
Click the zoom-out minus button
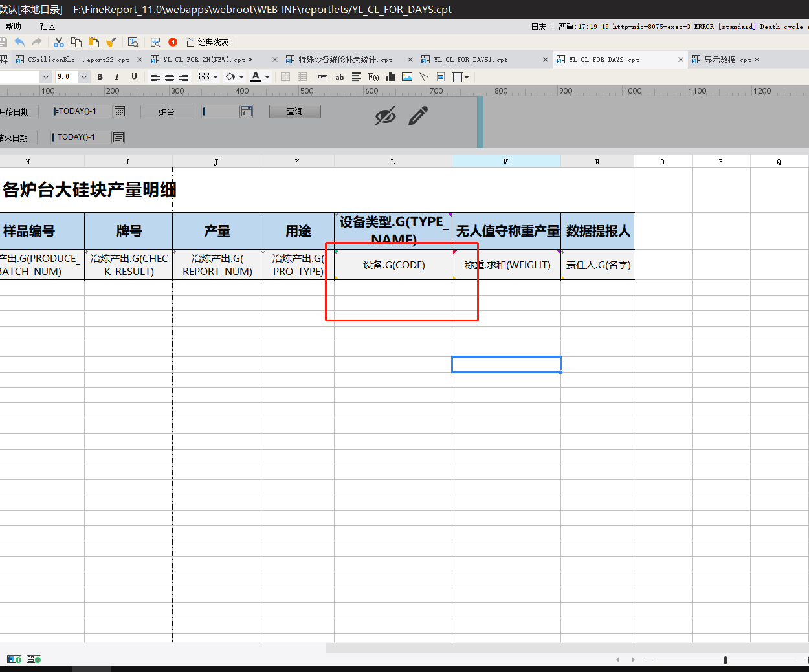pyautogui.click(x=649, y=660)
